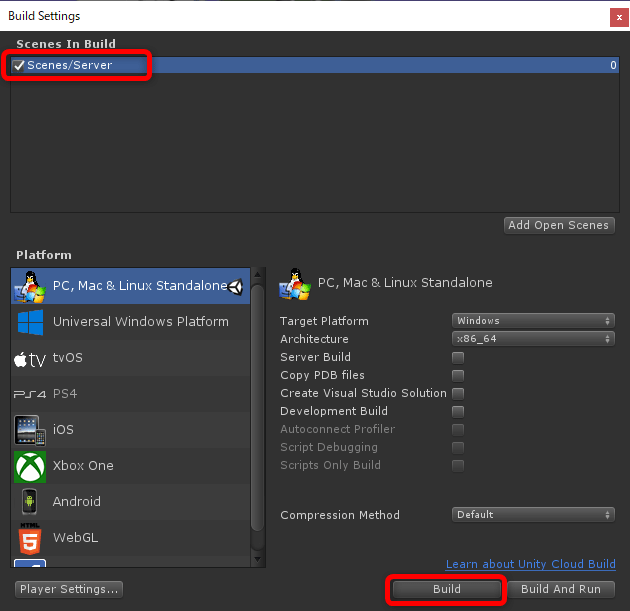Toggle the Scripts Only Build checkbox
The width and height of the screenshot is (630, 611).
(458, 466)
